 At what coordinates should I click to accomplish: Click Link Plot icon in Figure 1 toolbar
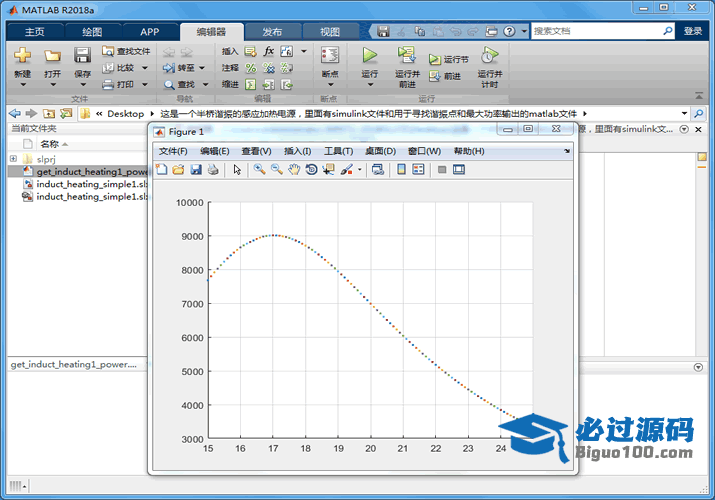pos(378,170)
